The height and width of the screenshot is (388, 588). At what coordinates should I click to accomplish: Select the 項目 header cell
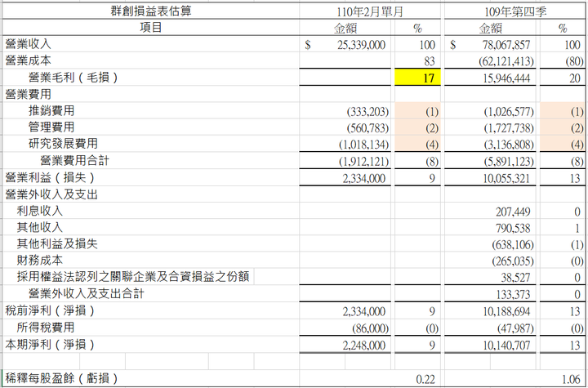click(x=151, y=28)
